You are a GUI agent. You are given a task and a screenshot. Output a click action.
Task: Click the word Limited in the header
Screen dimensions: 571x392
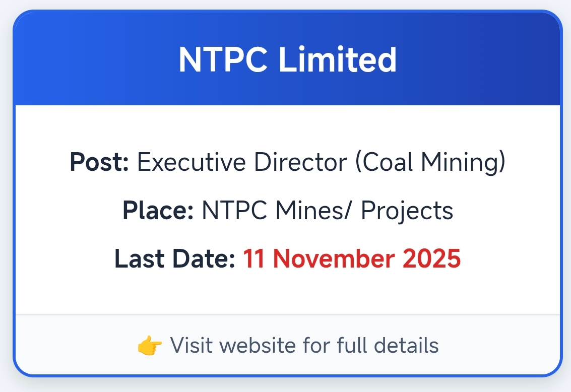point(338,59)
